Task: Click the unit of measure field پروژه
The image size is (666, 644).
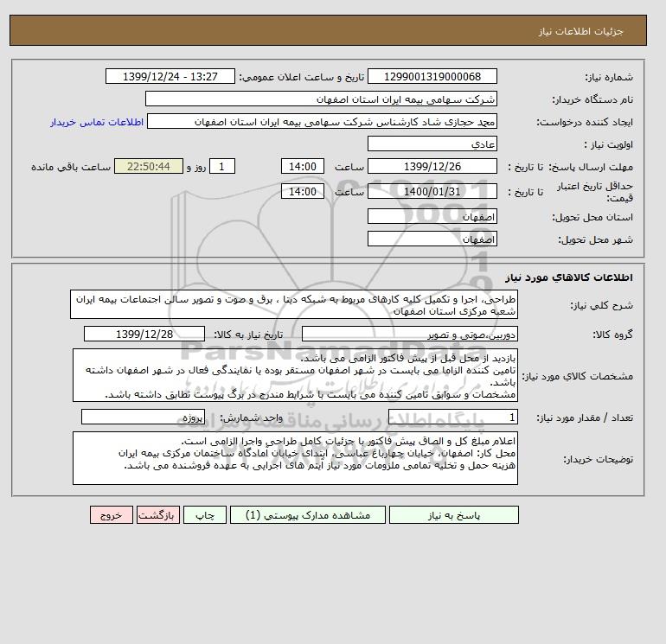Action: (x=143, y=418)
